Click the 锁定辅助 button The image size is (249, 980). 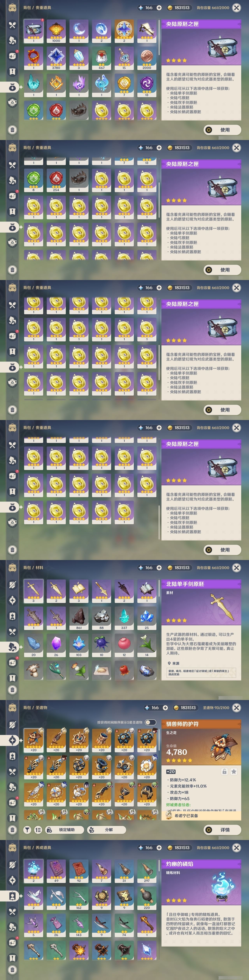(64, 830)
